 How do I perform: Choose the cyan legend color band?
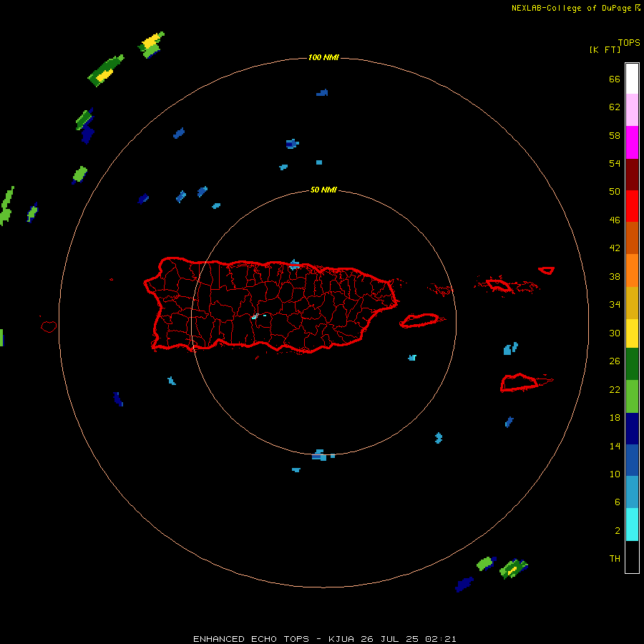pyautogui.click(x=632, y=525)
